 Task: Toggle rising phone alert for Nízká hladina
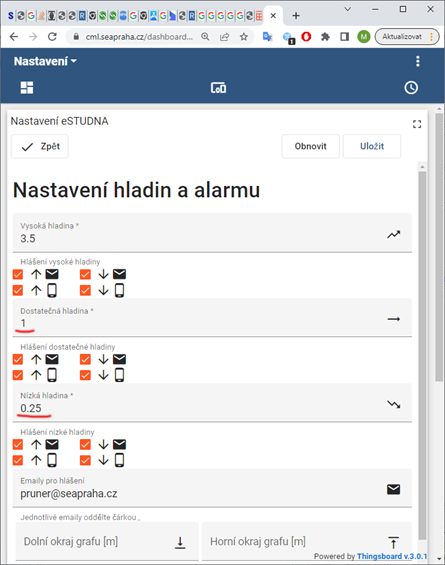pos(18,461)
